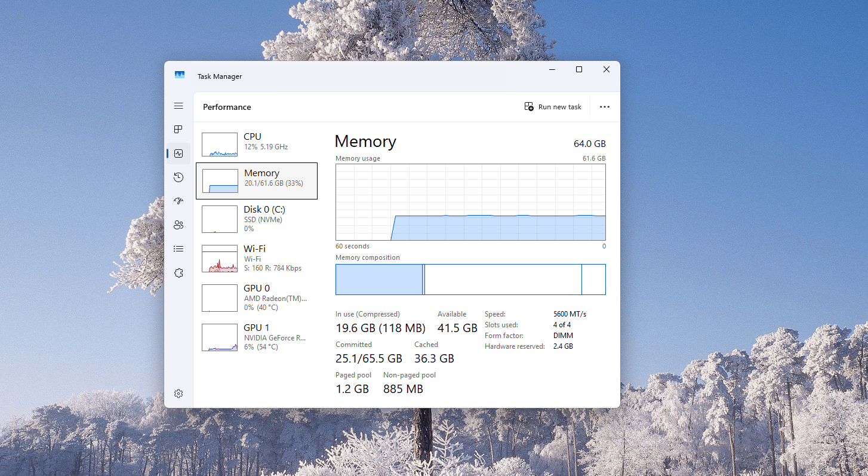Select the CPU performance item

[257, 144]
